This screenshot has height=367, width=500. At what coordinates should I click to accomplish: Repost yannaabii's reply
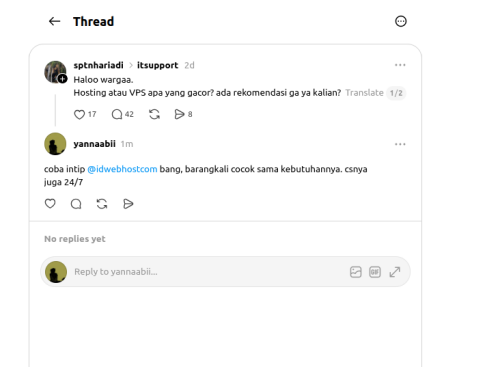pos(102,203)
